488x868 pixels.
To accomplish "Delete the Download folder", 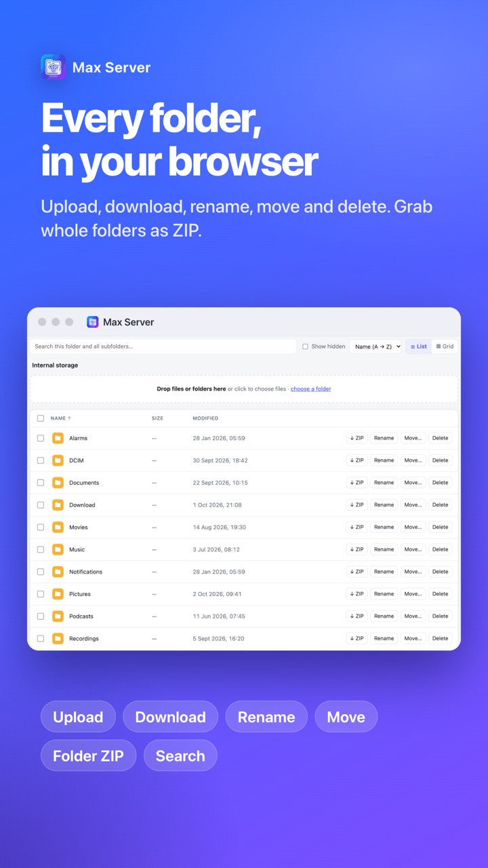I will (x=441, y=505).
